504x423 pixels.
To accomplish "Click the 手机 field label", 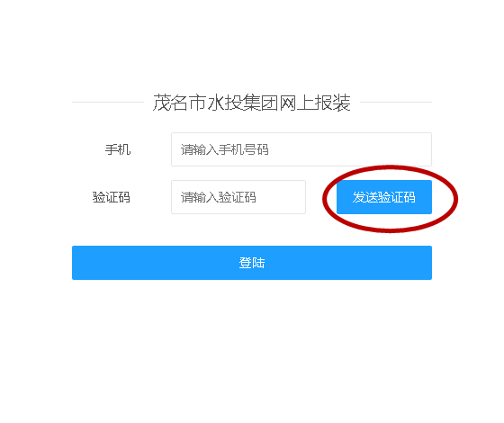I will point(118,149).
